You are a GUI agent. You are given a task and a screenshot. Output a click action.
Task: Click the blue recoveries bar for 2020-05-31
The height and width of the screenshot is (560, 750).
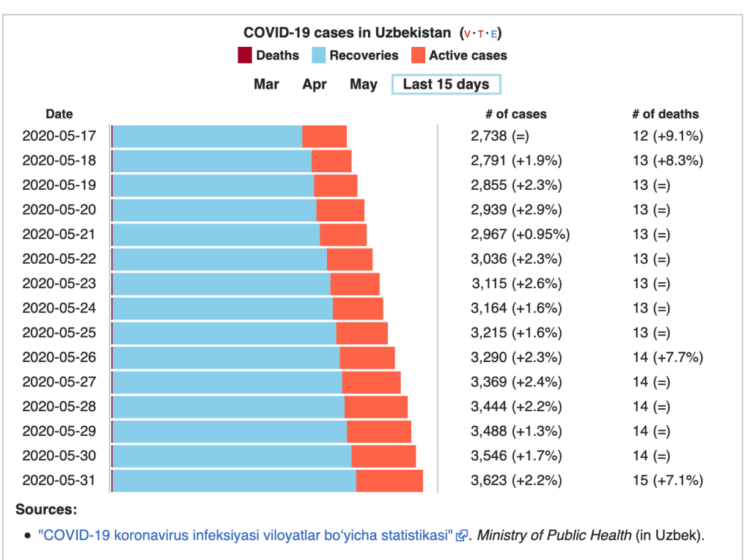(x=234, y=481)
